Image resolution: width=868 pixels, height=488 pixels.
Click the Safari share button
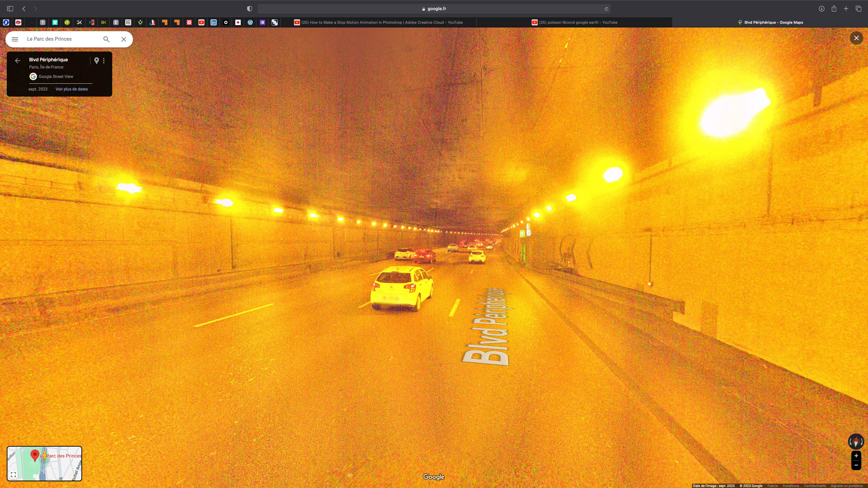click(834, 8)
